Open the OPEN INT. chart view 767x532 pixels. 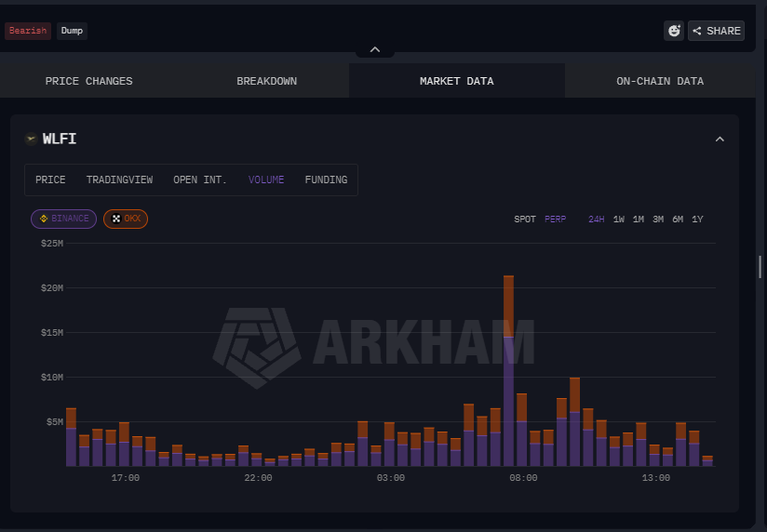coord(200,180)
